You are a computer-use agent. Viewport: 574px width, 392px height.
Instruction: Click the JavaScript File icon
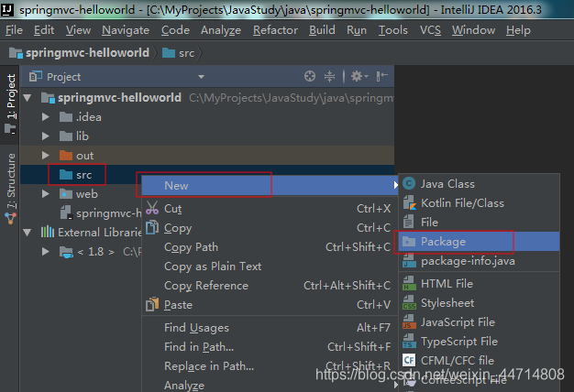coord(409,321)
